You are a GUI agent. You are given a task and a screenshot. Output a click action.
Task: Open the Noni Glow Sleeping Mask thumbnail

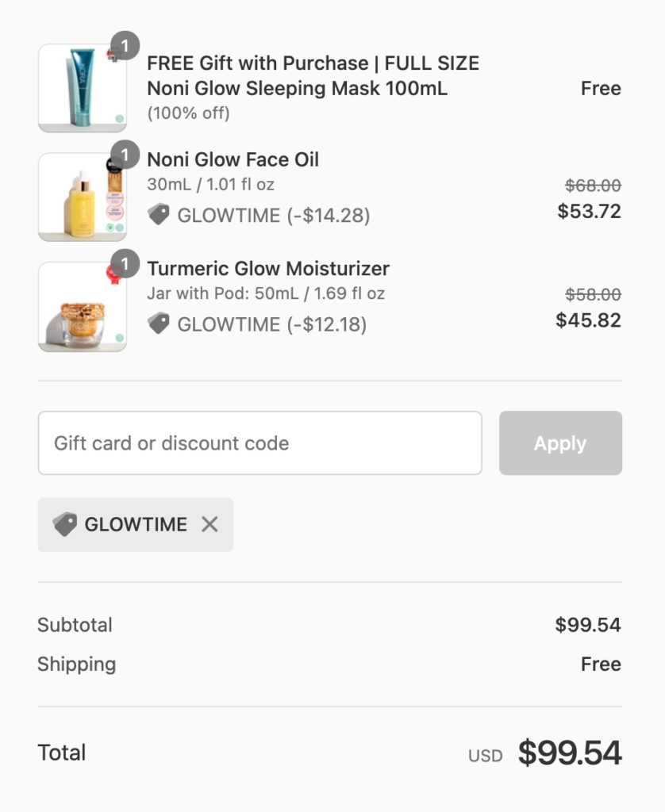82,88
